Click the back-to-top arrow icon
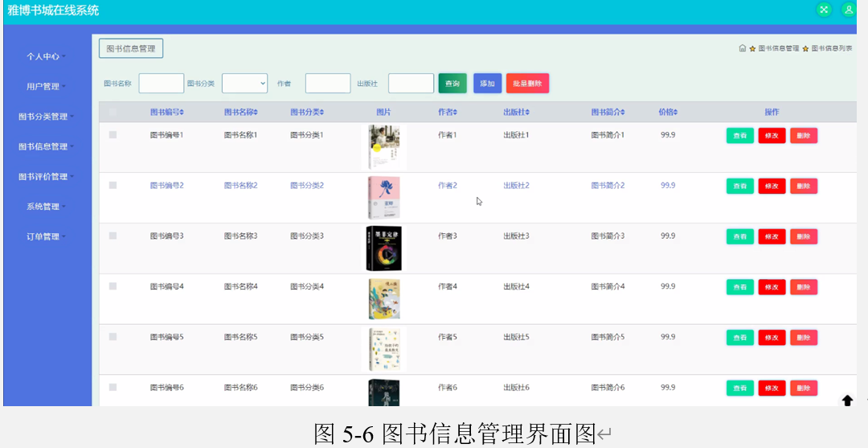The width and height of the screenshot is (868, 448). click(848, 401)
